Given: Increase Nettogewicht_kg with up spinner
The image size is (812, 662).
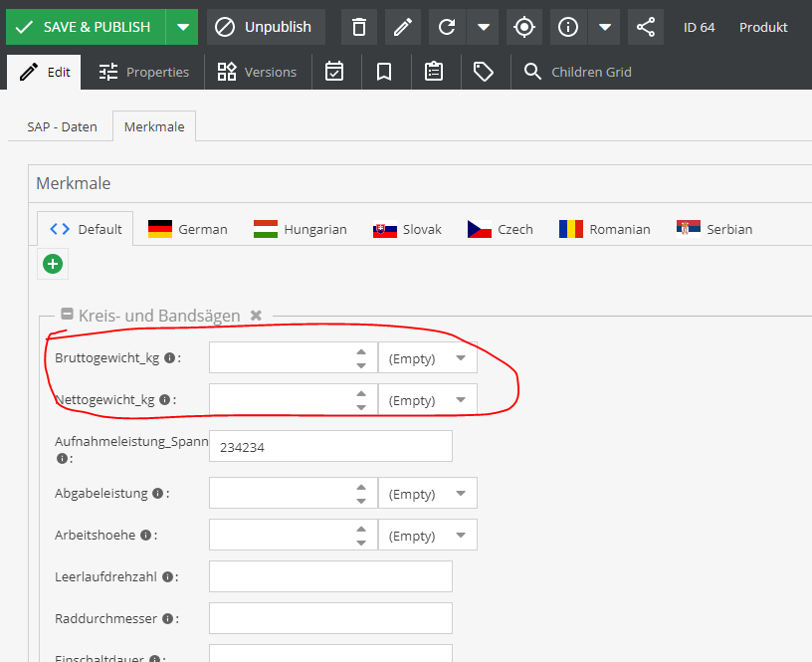Looking at the screenshot, I should coord(361,393).
